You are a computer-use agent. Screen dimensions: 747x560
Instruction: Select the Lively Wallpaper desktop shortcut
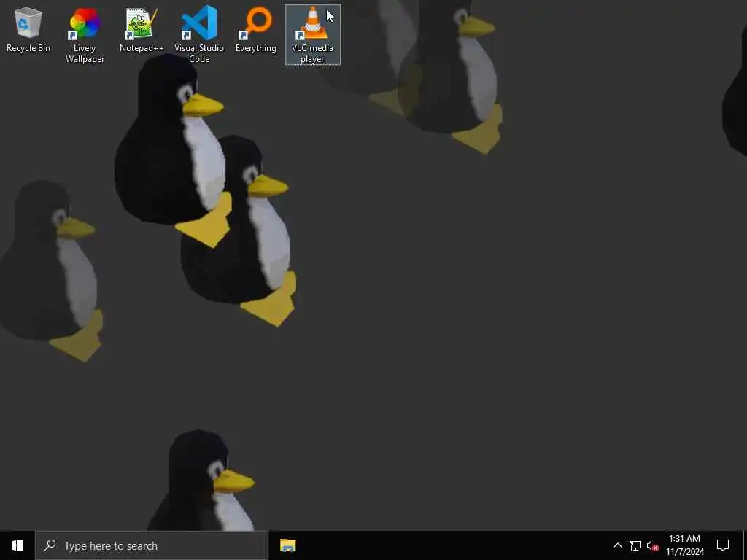coord(85,35)
